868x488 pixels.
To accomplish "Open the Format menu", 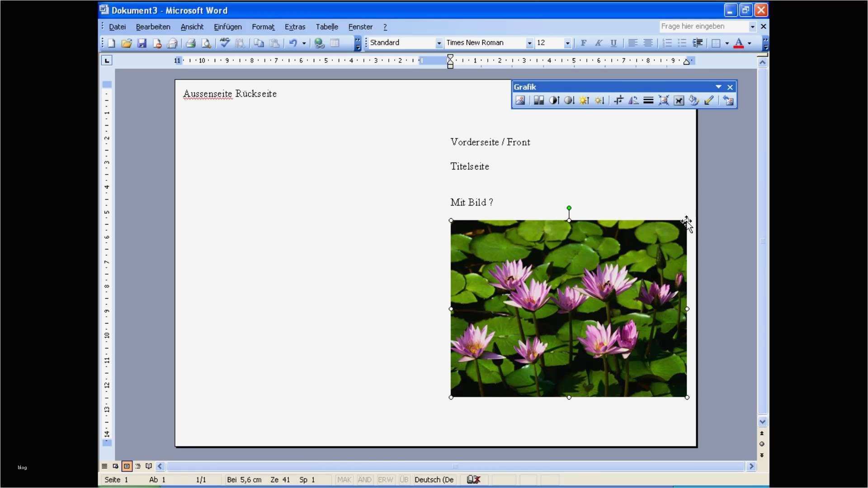I will click(263, 27).
